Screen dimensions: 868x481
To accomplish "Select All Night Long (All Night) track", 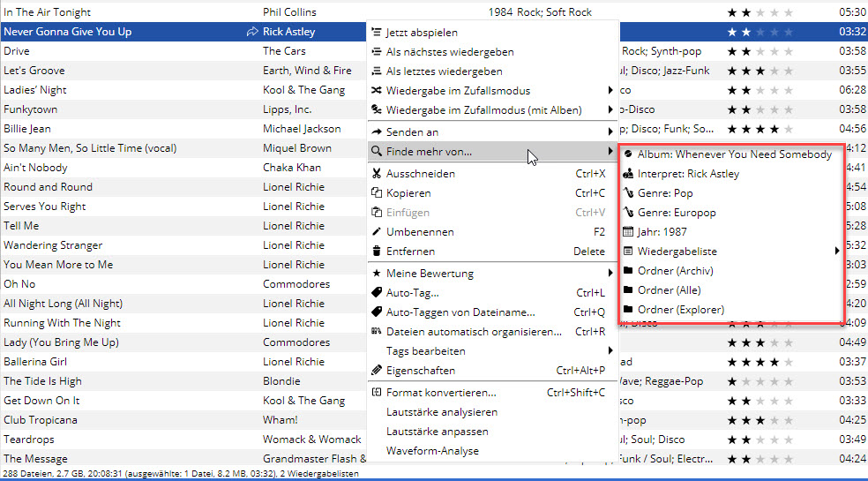I will (64, 304).
